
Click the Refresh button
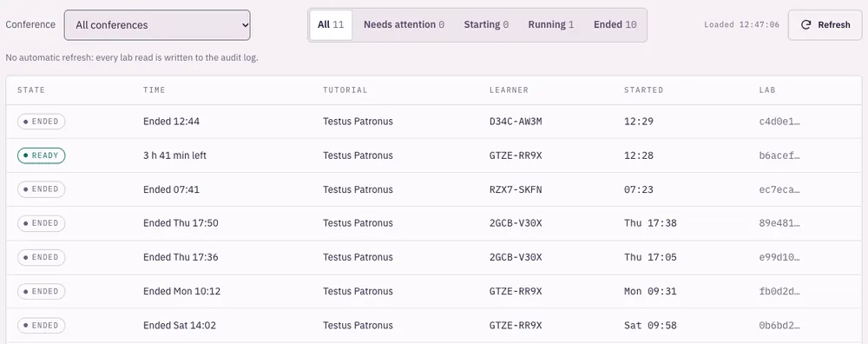click(825, 25)
